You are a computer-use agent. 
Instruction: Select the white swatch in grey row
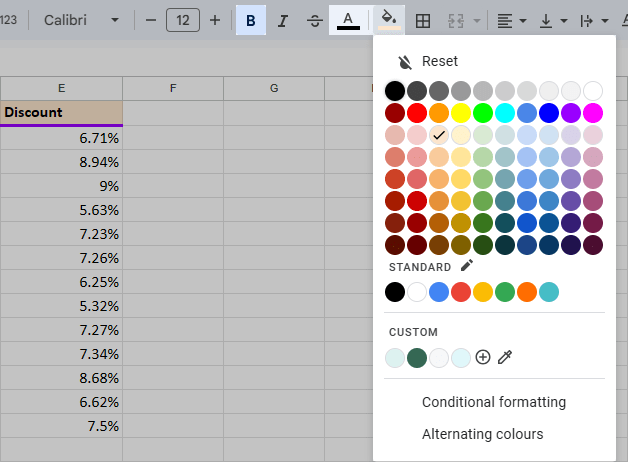pyautogui.click(x=593, y=91)
